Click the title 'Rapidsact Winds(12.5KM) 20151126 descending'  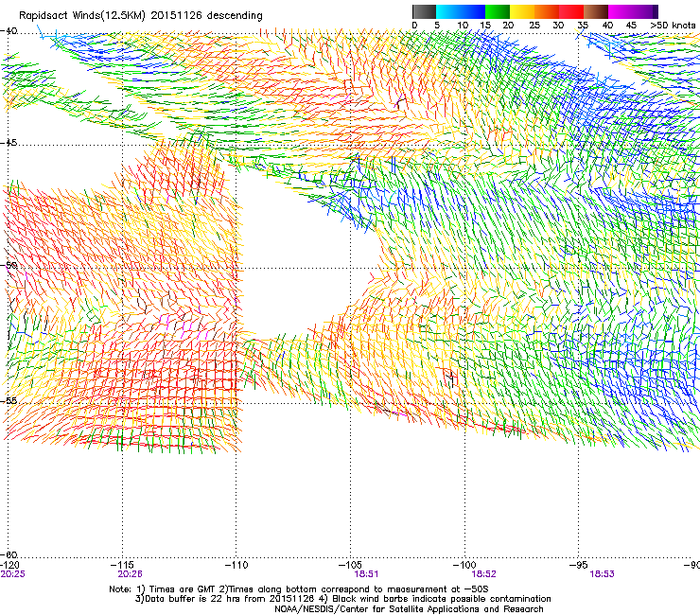[141, 15]
